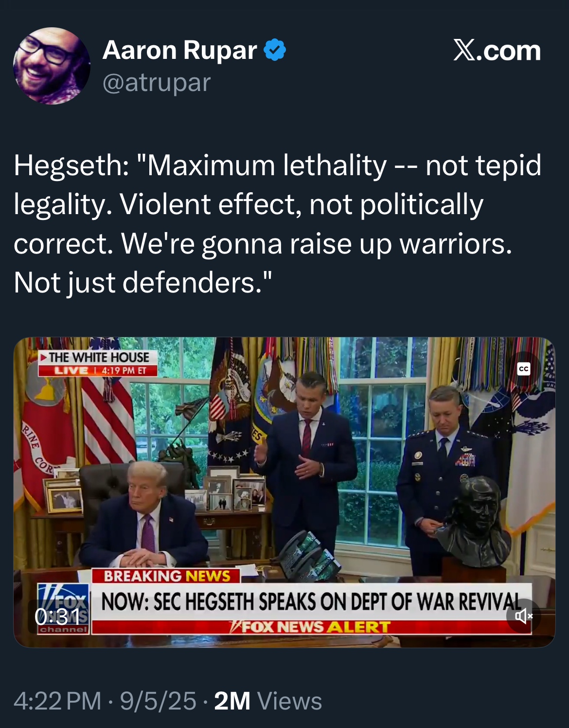
Task: Click the 4:22 PM post timestamp
Action: pos(57,701)
